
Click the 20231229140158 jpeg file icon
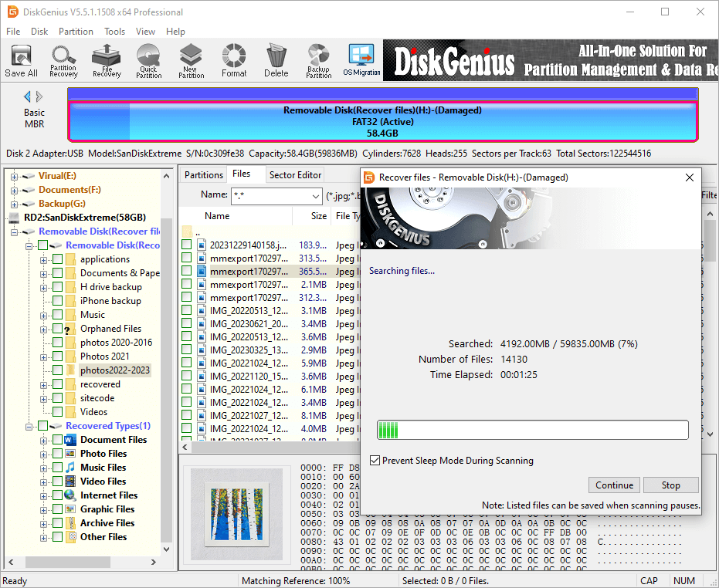click(x=202, y=245)
